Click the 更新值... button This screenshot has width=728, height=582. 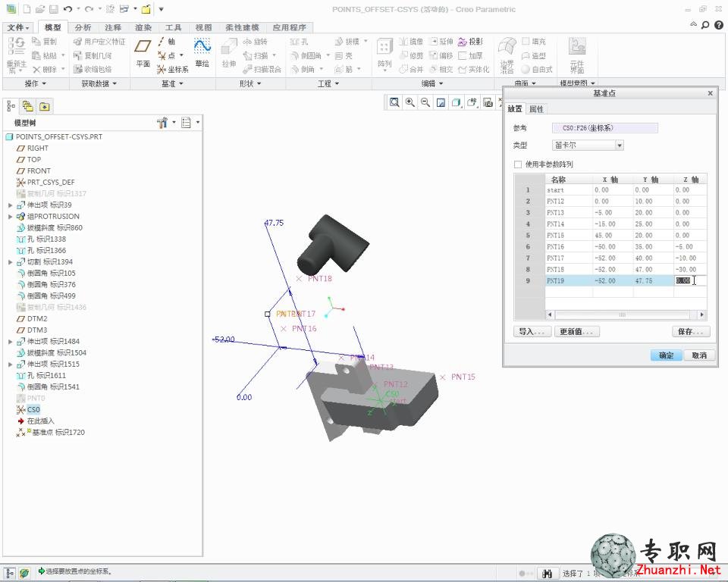coord(576,331)
